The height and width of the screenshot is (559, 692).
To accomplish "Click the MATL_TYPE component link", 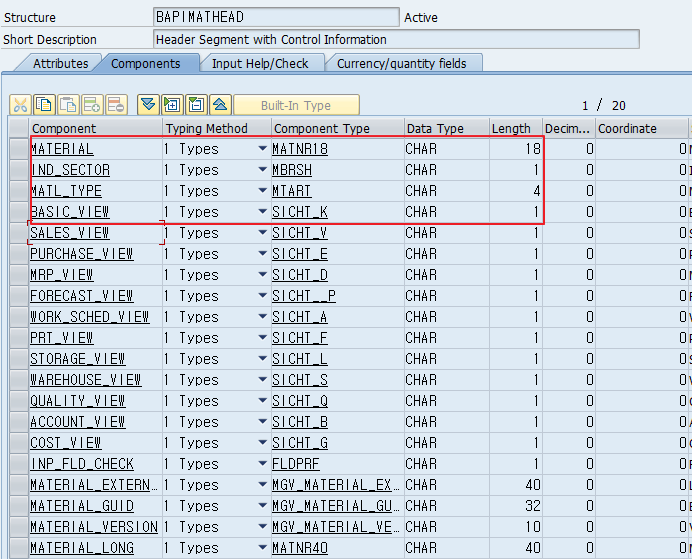I will pos(66,191).
